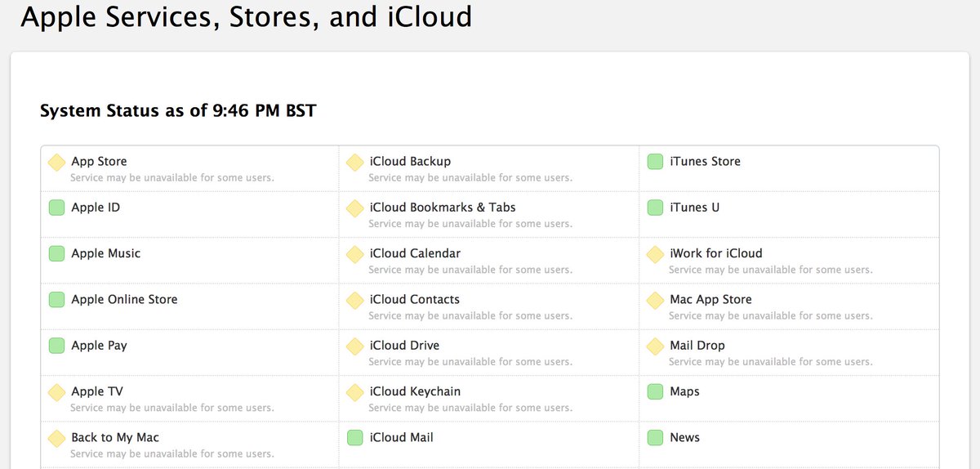Click the yellow diamond icon beside iCloud Drive
The height and width of the screenshot is (469, 980).
coord(354,346)
